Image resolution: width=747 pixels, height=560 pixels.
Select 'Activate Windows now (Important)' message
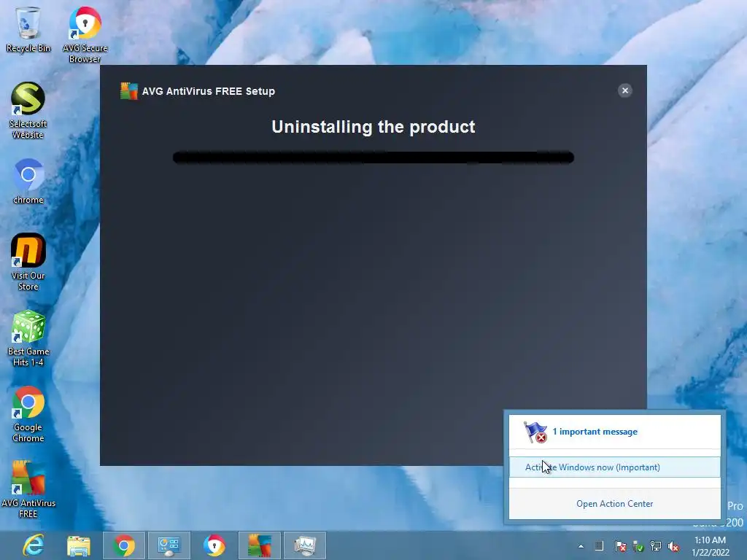coord(614,467)
